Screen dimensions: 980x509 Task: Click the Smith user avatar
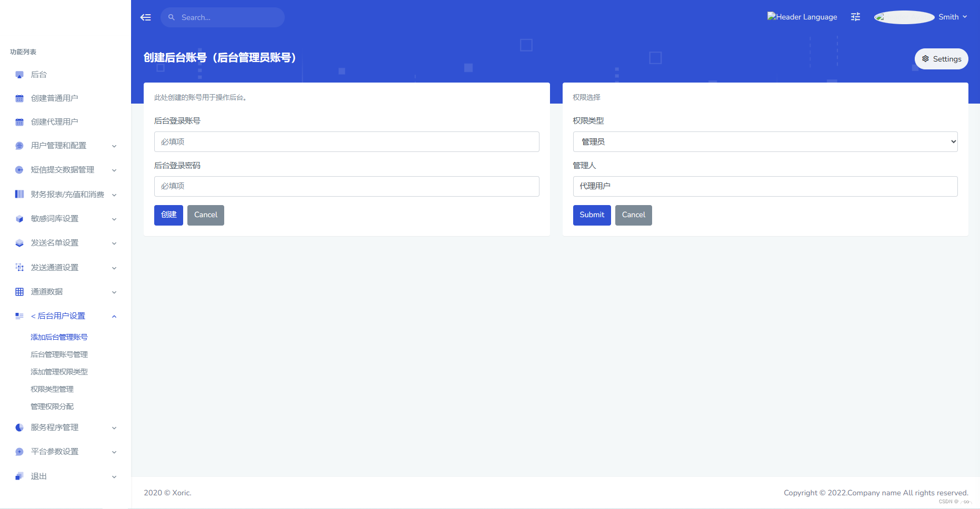(x=904, y=17)
